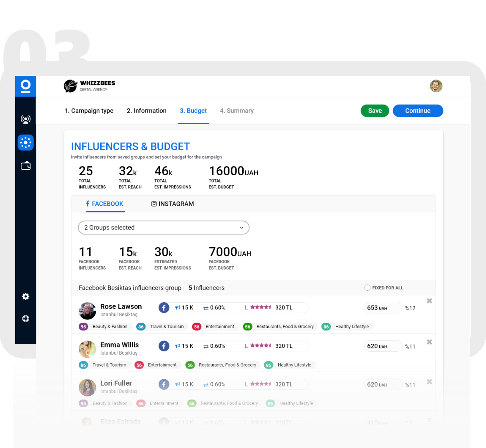
Task: Click the blue logo icon at sidebar top
Action: pyautogui.click(x=26, y=86)
